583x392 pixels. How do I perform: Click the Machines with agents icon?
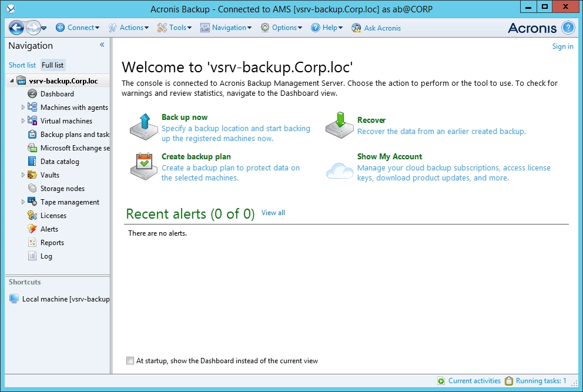point(32,107)
